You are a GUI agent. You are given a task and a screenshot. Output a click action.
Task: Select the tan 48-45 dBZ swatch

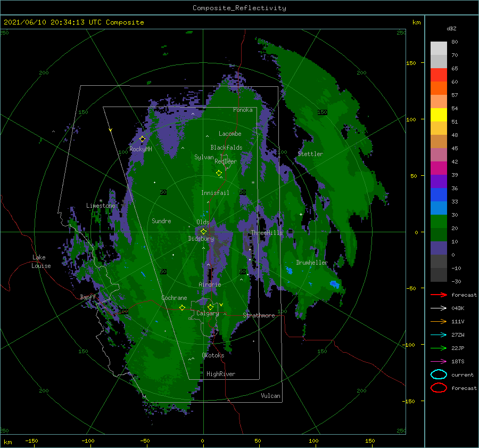point(439,141)
